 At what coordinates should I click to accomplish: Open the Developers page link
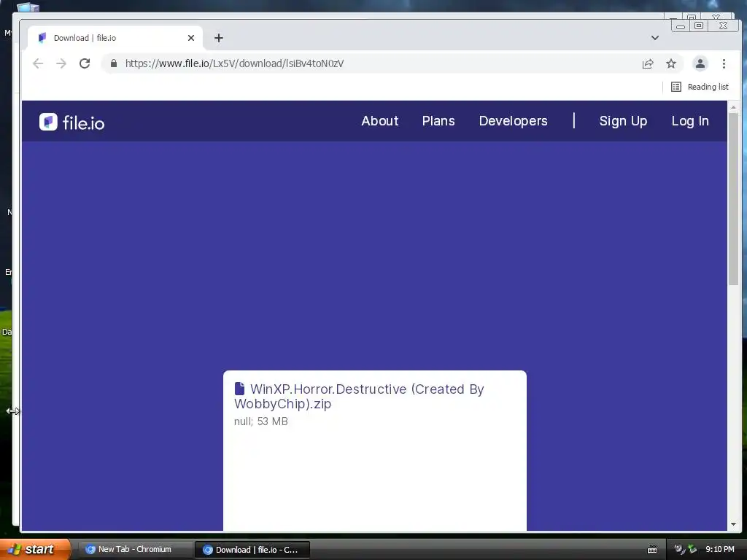click(x=513, y=121)
